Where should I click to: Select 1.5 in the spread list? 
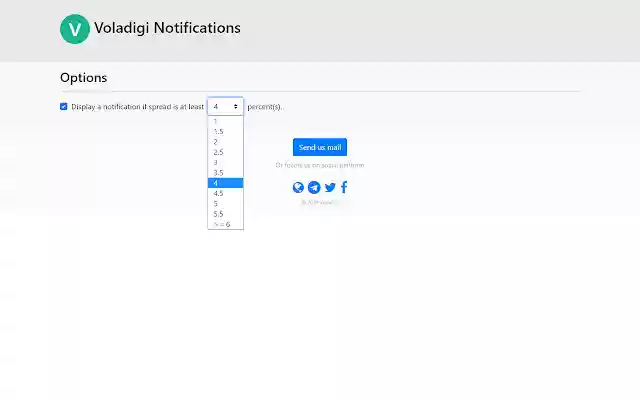tap(225, 131)
